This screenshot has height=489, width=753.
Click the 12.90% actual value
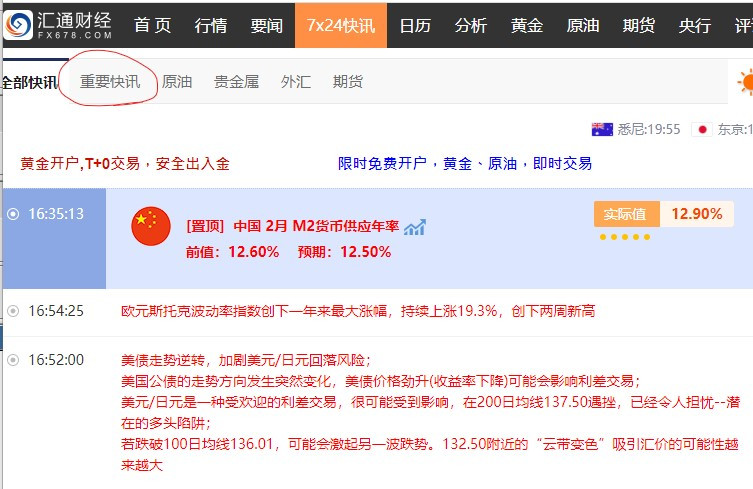(x=697, y=214)
